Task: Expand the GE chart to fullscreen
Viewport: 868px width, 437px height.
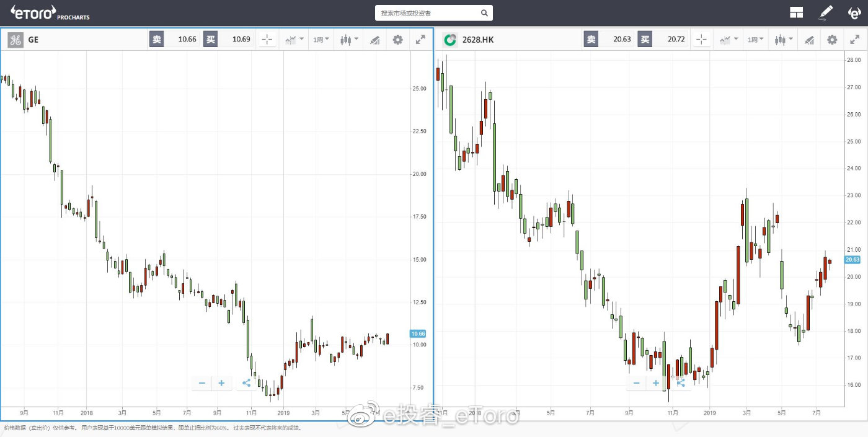Action: coord(420,40)
